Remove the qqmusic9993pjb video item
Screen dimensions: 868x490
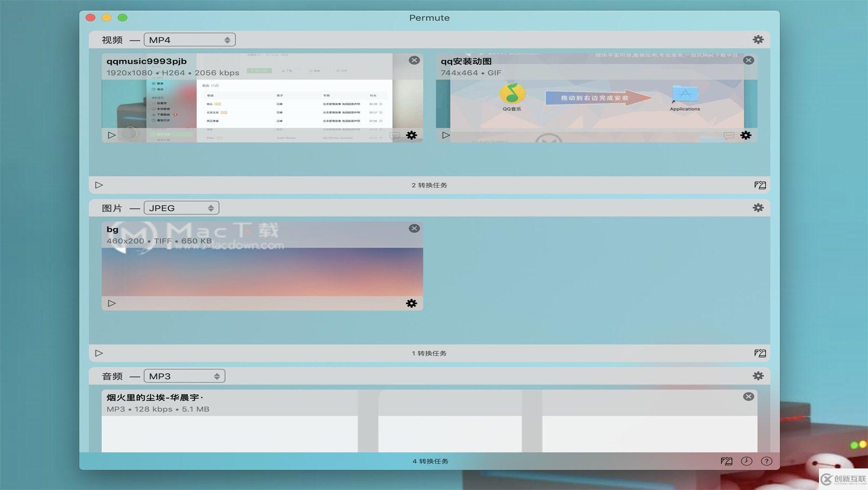click(414, 60)
